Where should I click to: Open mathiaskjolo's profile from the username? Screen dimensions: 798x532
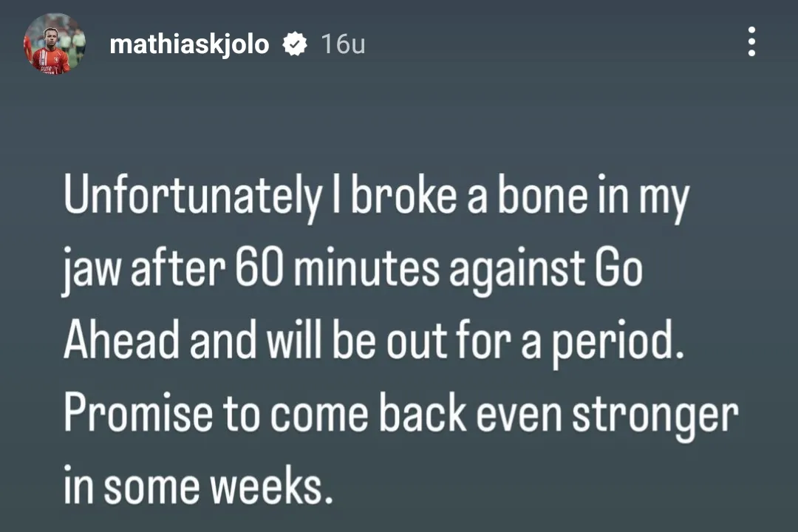tap(189, 44)
